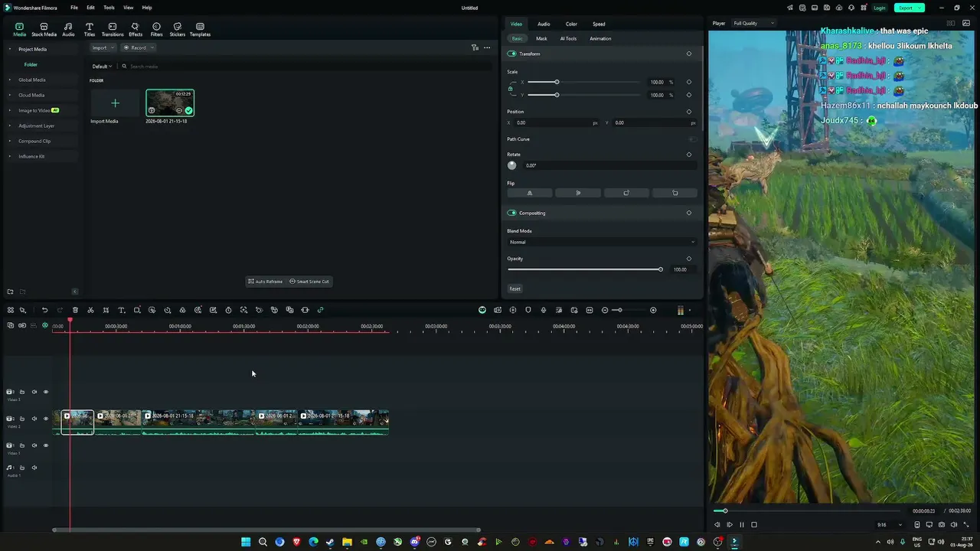
Task: Open the Default sort dropdown
Action: 103,67
